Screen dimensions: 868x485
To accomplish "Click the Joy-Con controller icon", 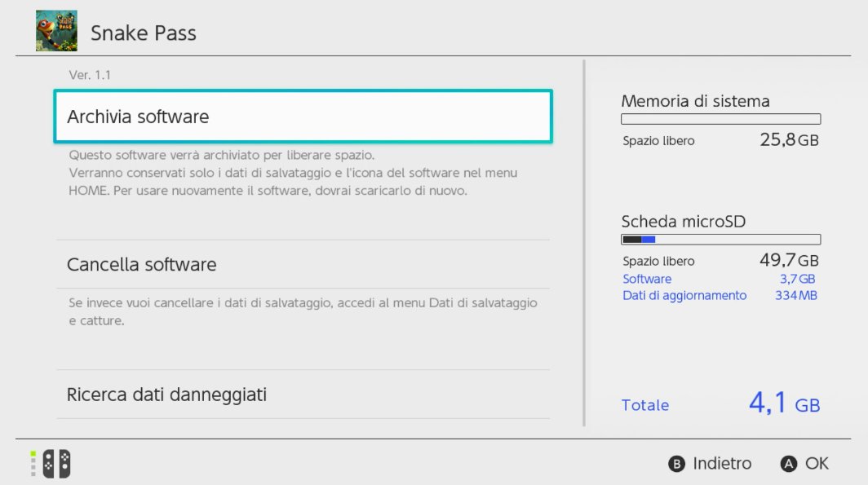I will 56,464.
